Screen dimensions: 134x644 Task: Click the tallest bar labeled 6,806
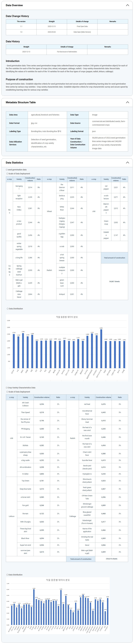[x=34, y=607]
